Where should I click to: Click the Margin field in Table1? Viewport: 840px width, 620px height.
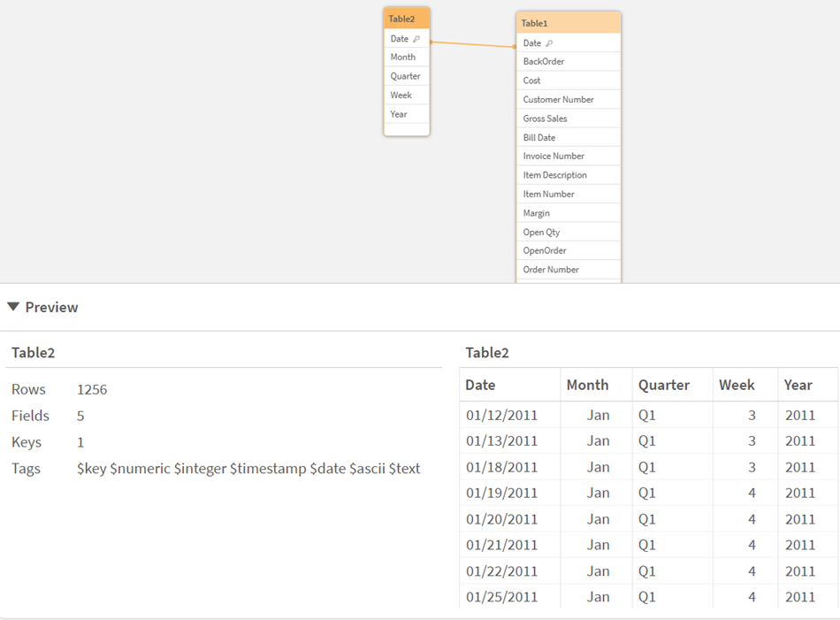pos(536,212)
